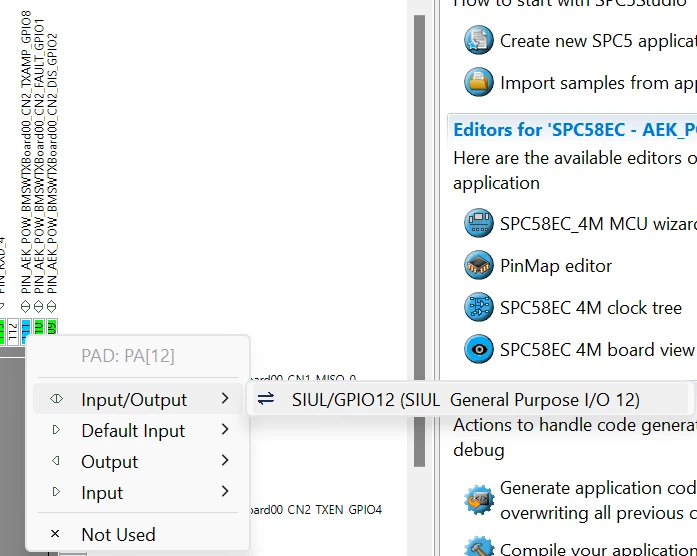Click the SPC58EC 4M clock tree icon

tap(479, 307)
